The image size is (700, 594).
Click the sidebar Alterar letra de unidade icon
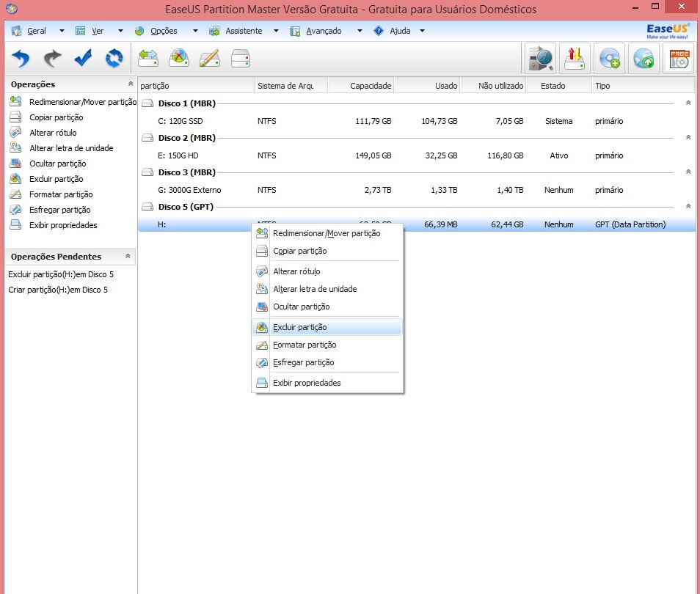click(x=15, y=147)
